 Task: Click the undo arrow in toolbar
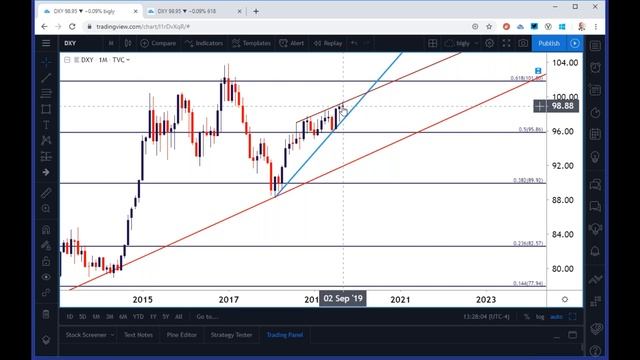[x=354, y=43]
